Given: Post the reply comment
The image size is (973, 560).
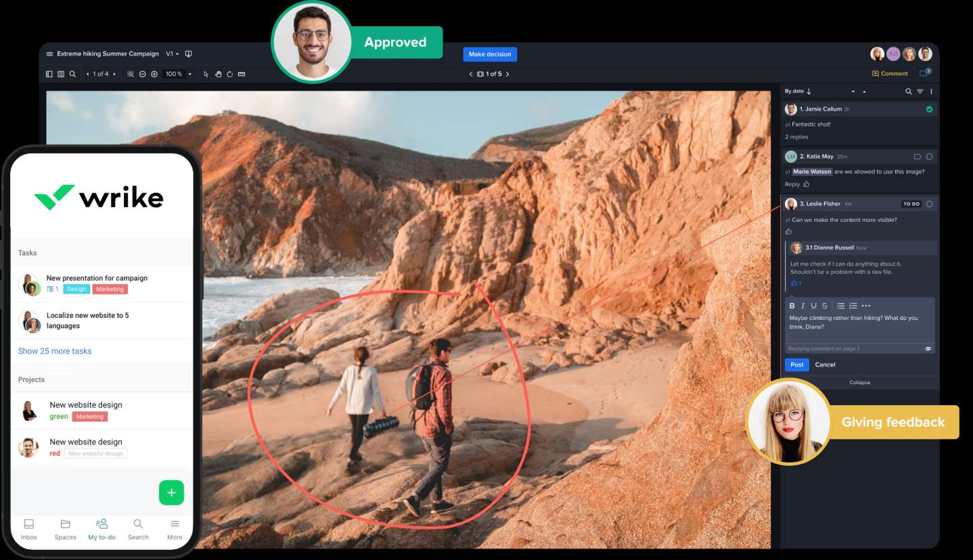Looking at the screenshot, I should pos(796,365).
